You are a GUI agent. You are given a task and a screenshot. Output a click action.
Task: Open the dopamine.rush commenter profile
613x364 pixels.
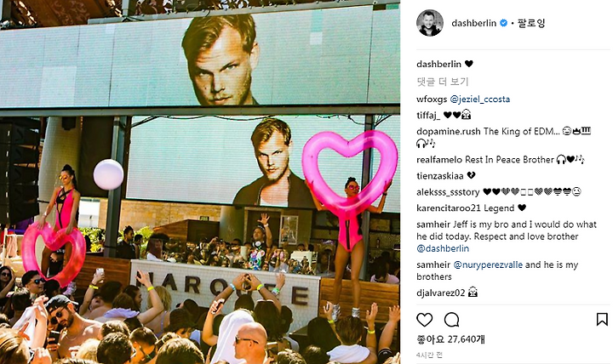click(x=449, y=131)
